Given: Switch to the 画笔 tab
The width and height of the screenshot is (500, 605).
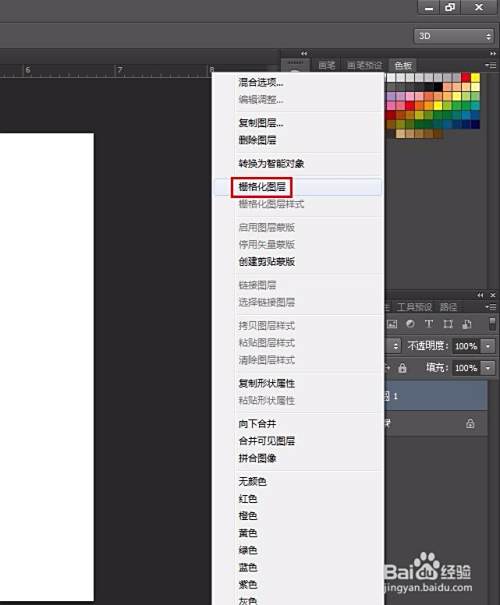Looking at the screenshot, I should [327, 66].
